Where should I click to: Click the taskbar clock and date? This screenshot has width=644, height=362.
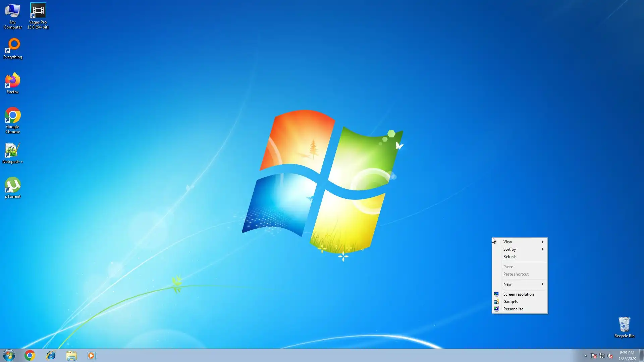(627, 356)
